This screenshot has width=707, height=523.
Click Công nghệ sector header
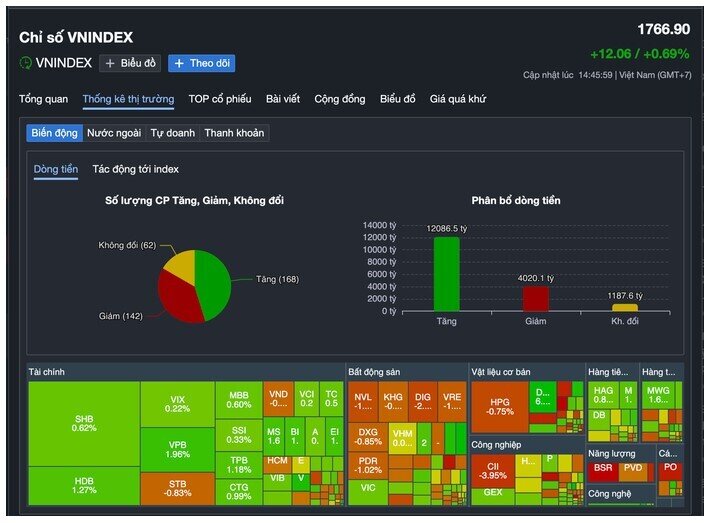point(609,494)
